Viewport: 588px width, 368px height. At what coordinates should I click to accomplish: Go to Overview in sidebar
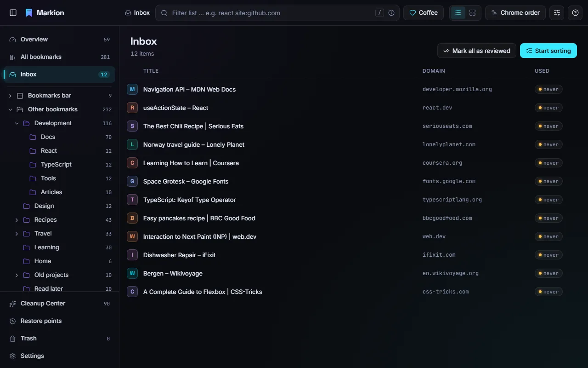click(59, 40)
